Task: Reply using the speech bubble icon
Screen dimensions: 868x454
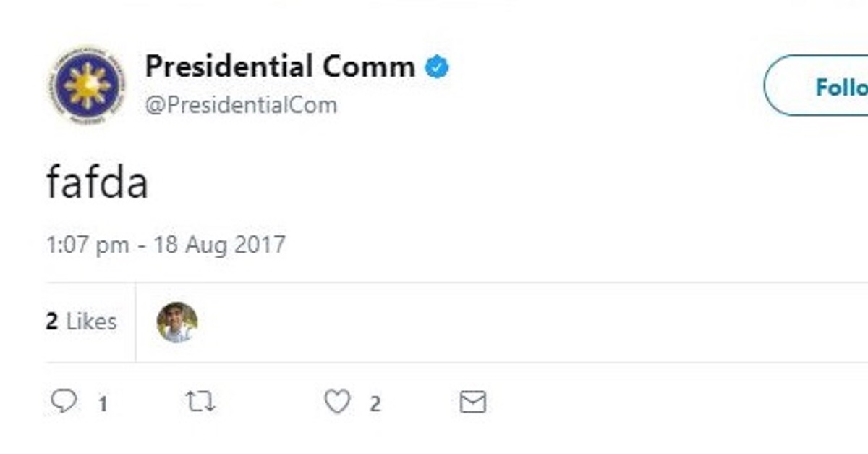Action: (x=64, y=401)
